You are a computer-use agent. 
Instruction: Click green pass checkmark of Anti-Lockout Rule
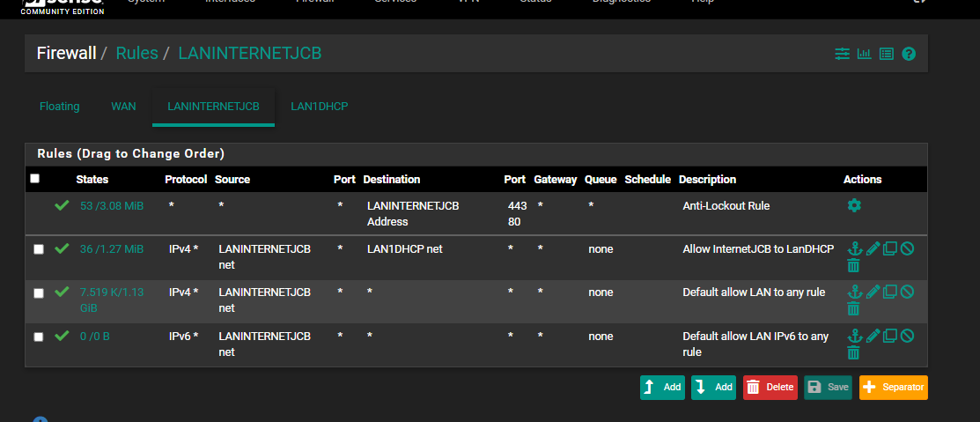pyautogui.click(x=62, y=205)
